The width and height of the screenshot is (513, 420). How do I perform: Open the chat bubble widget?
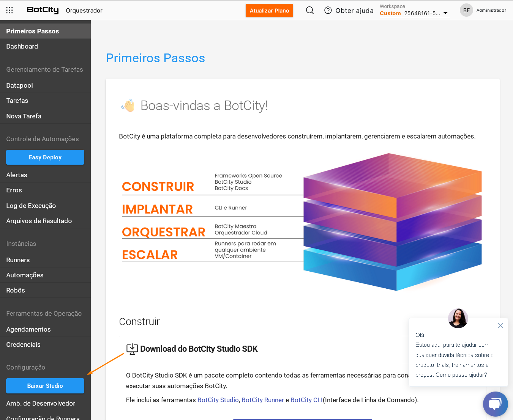click(x=495, y=404)
